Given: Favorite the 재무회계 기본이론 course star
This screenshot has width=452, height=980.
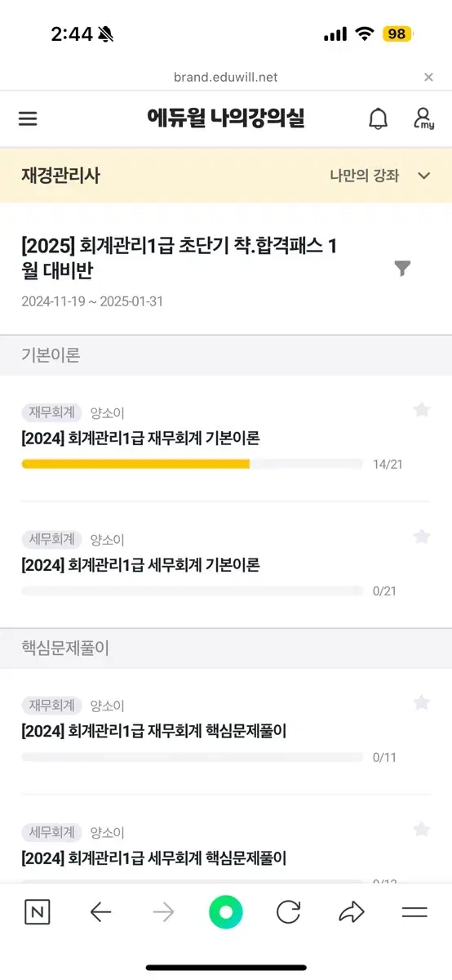Looking at the screenshot, I should point(421,409).
